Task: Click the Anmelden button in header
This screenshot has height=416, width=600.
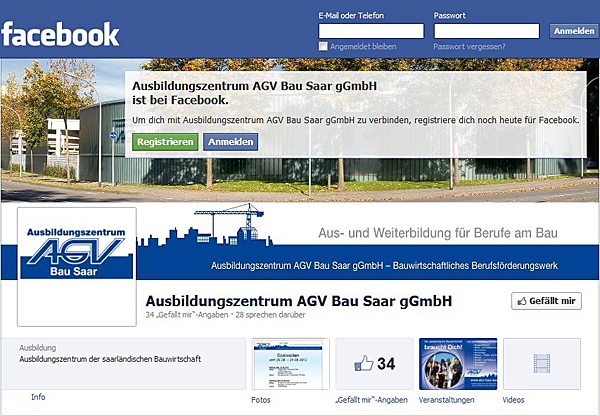Action: click(x=574, y=31)
